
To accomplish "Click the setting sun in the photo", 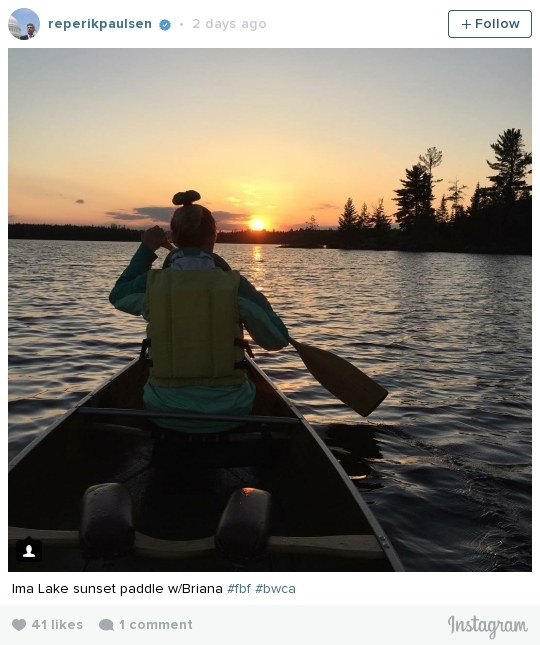I will tap(257, 224).
